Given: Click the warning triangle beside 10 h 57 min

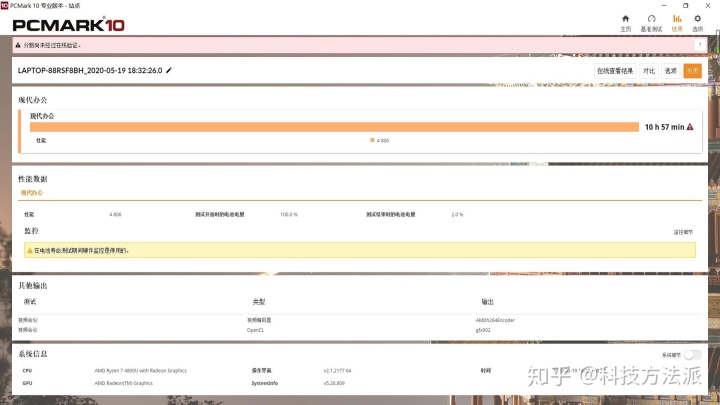Looking at the screenshot, I should [x=690, y=127].
